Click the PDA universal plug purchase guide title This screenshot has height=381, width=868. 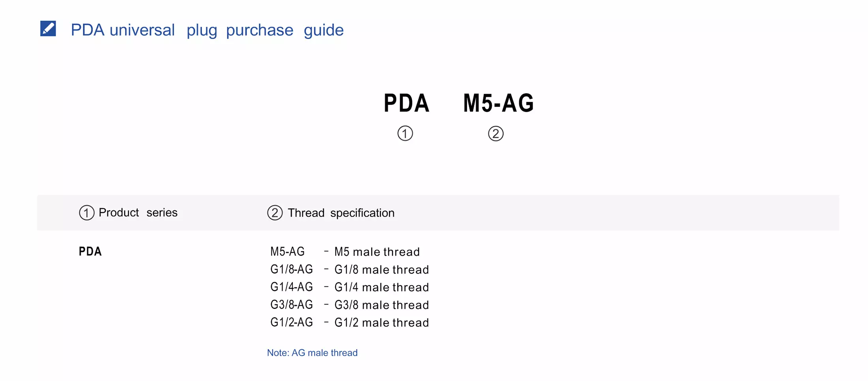pos(207,30)
